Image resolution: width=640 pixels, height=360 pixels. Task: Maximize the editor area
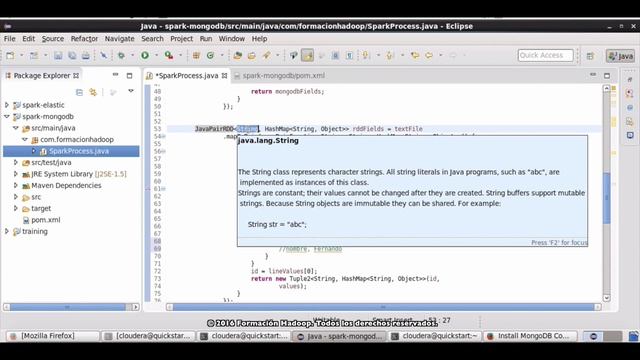tap(607, 76)
